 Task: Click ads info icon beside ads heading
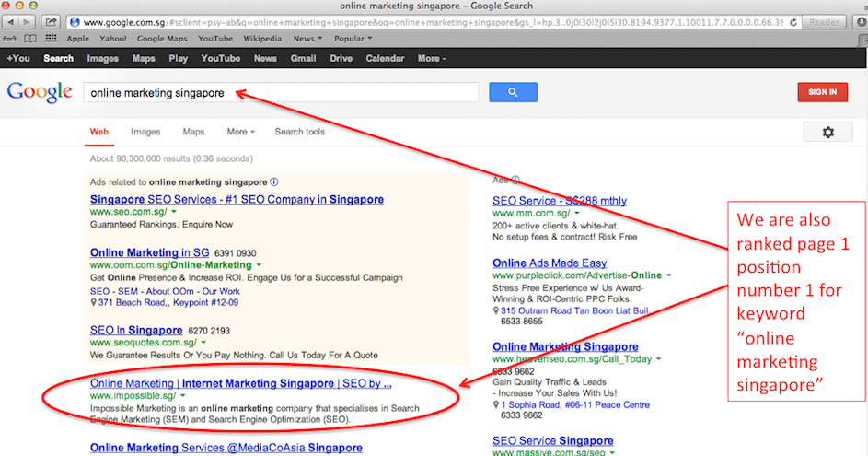point(274,181)
